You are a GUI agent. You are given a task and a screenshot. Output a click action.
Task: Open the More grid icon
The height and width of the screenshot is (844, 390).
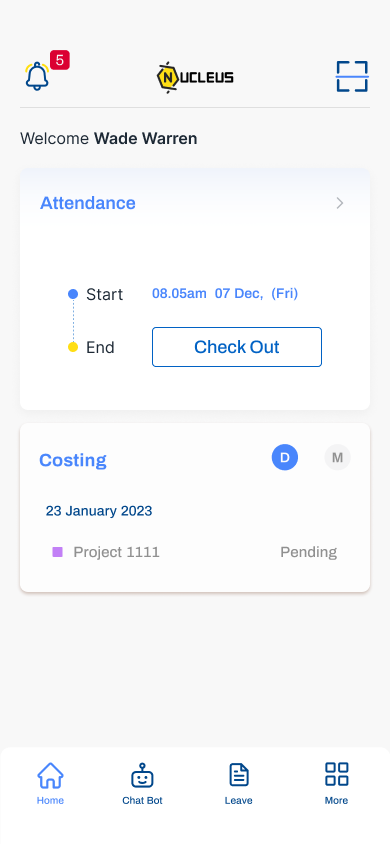click(337, 775)
